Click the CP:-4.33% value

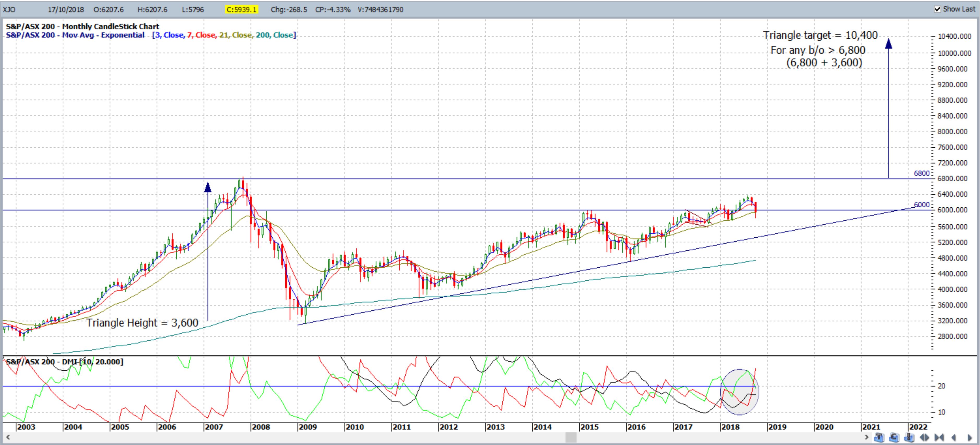(333, 9)
